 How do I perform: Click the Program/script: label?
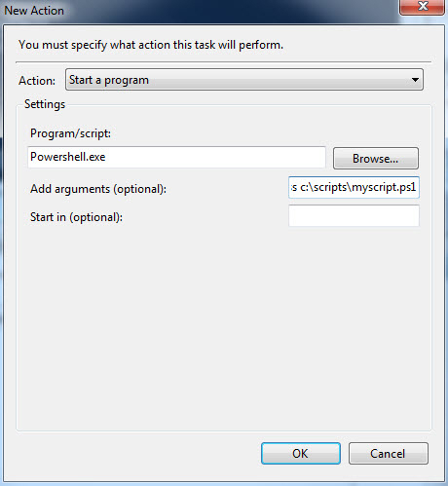(x=70, y=133)
